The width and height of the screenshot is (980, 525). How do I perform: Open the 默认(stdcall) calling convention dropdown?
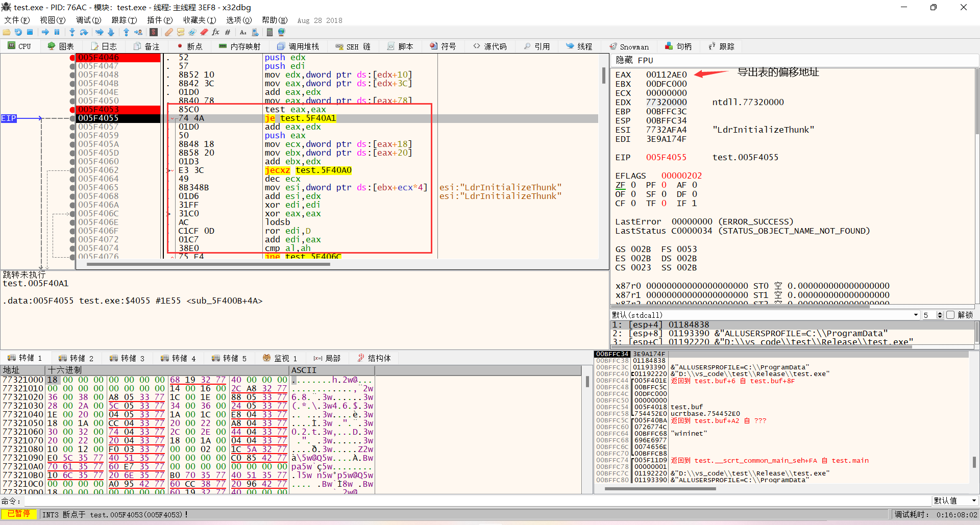pos(765,315)
